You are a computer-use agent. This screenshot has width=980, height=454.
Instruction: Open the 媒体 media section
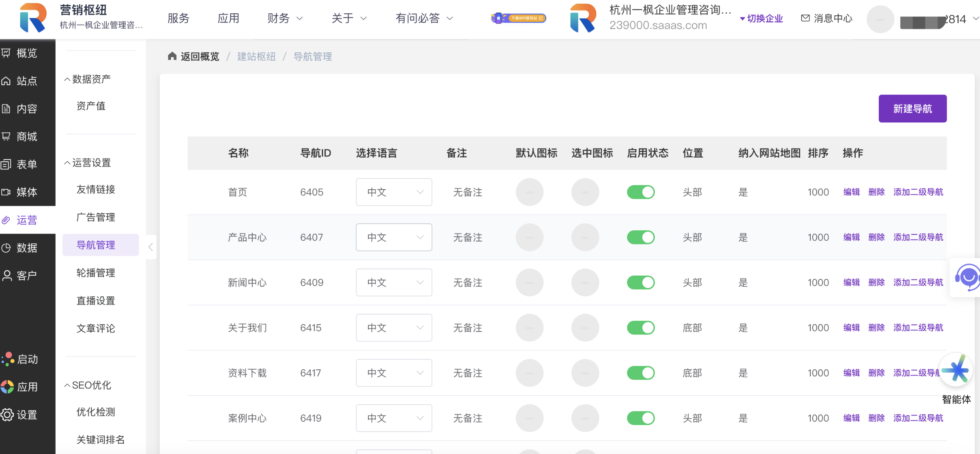[26, 192]
